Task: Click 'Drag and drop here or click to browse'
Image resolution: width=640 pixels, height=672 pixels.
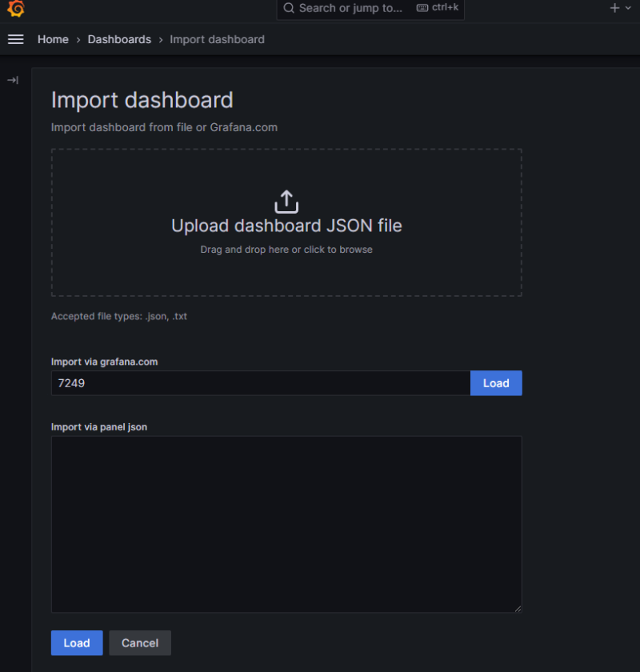Action: [286, 250]
